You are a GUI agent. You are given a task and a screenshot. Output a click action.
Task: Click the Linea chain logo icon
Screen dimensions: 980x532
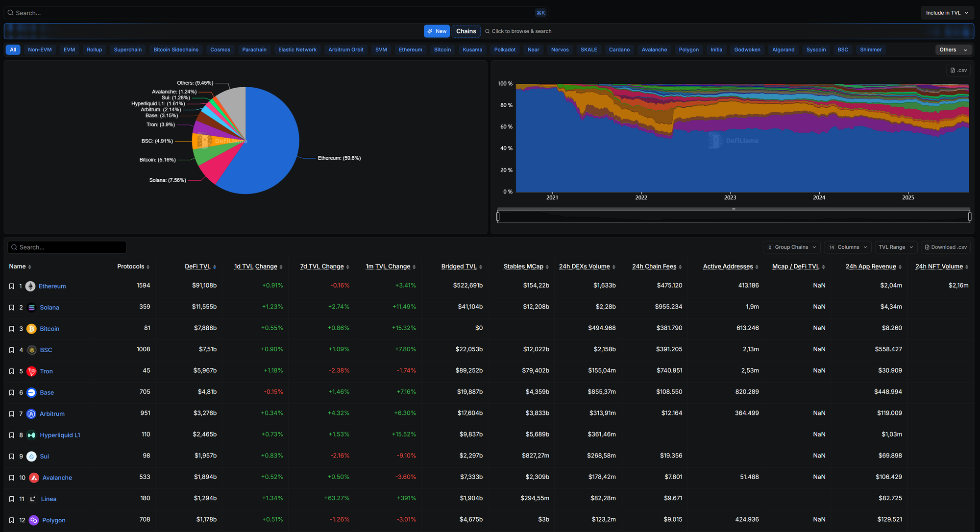(x=33, y=499)
